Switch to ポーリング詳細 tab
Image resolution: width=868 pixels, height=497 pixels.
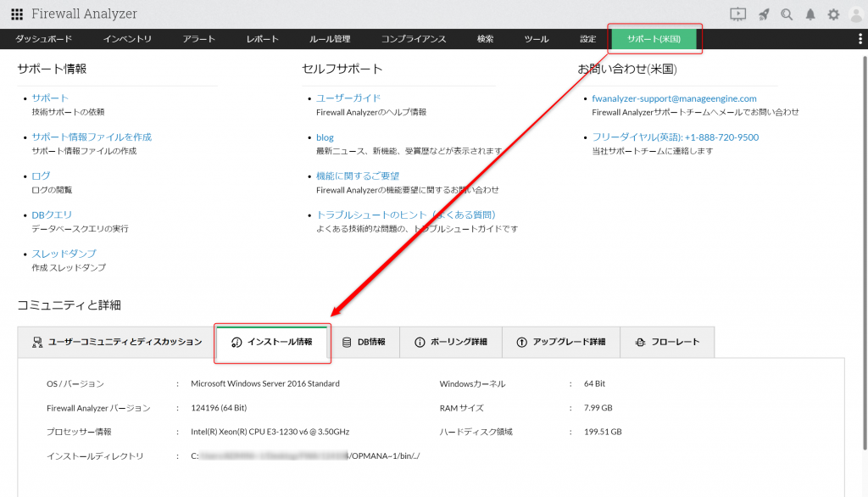(451, 343)
